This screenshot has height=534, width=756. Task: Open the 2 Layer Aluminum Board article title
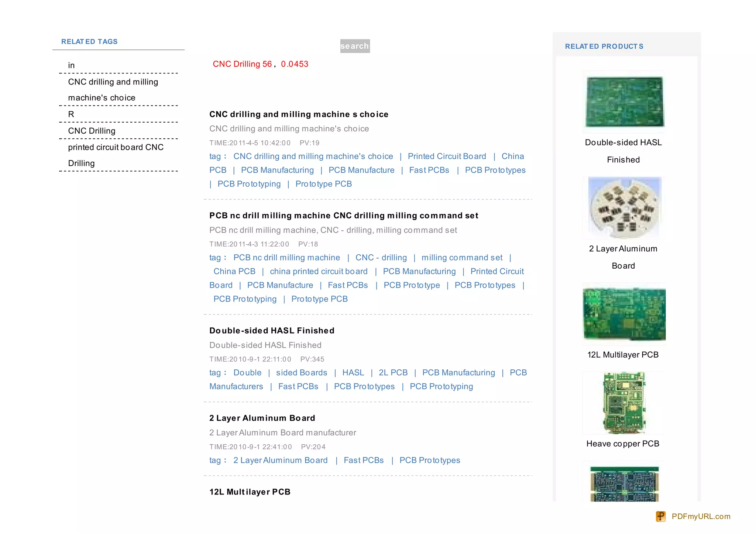click(262, 418)
